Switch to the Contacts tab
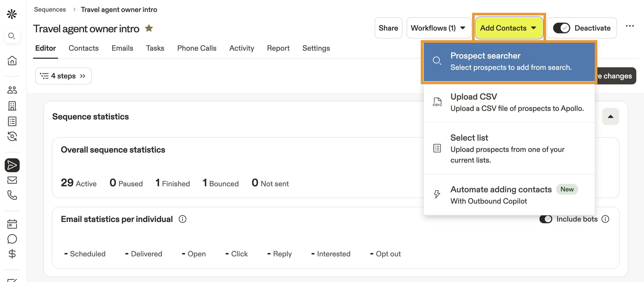Image resolution: width=644 pixels, height=282 pixels. point(84,48)
